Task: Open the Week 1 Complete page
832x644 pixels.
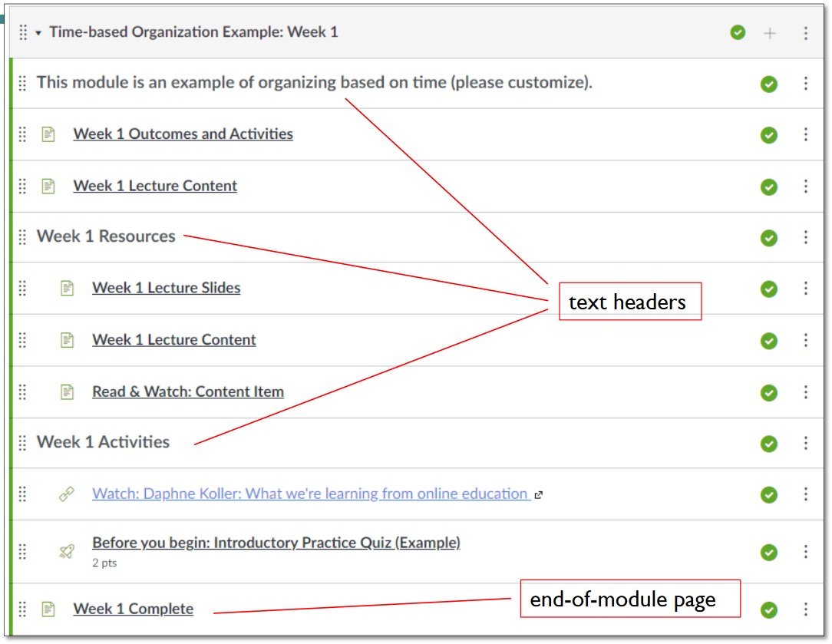Action: [134, 609]
